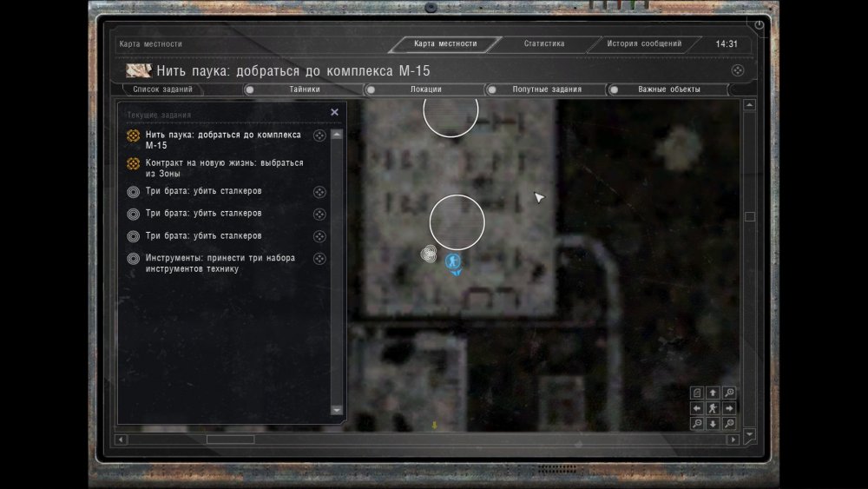Viewport: 868px width, 489px height.
Task: Click quest list scrollbar up arrow
Action: pyautogui.click(x=337, y=135)
